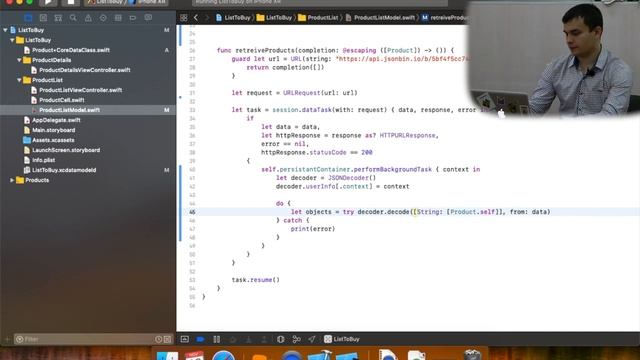Collapse the ProductList folder
This screenshot has width=640, height=360.
point(19,80)
